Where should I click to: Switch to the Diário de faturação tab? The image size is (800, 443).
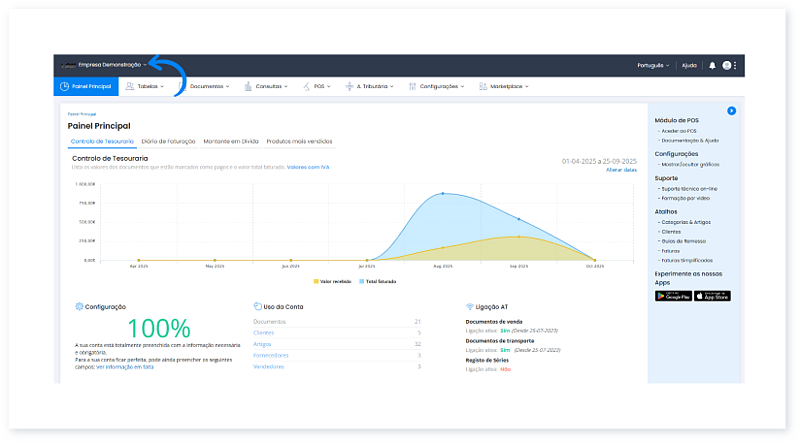coord(168,141)
